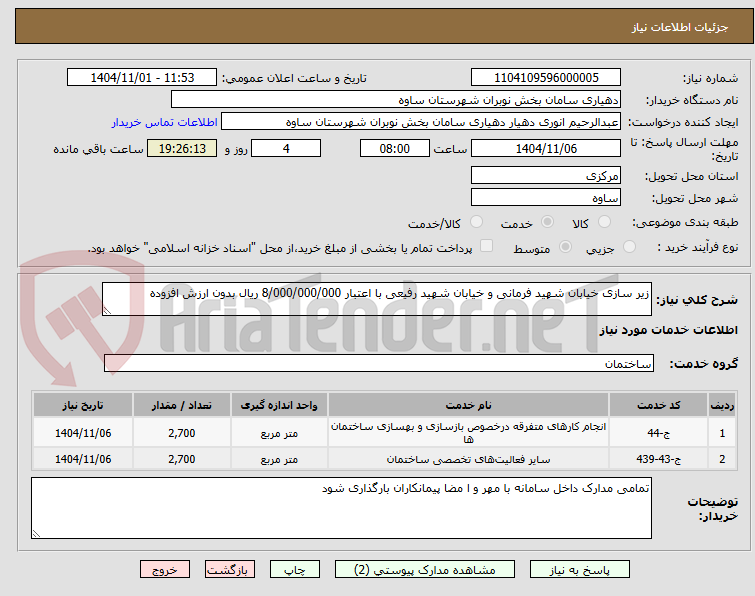This screenshot has height=596, width=755.
Task: Click متر مربع unit in row 2
Action: [x=279, y=459]
